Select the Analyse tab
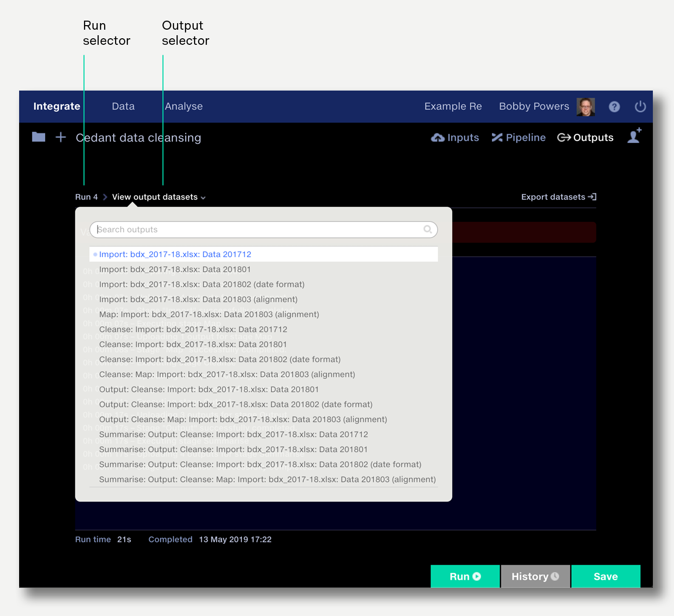Image resolution: width=674 pixels, height=616 pixels. coord(184,106)
